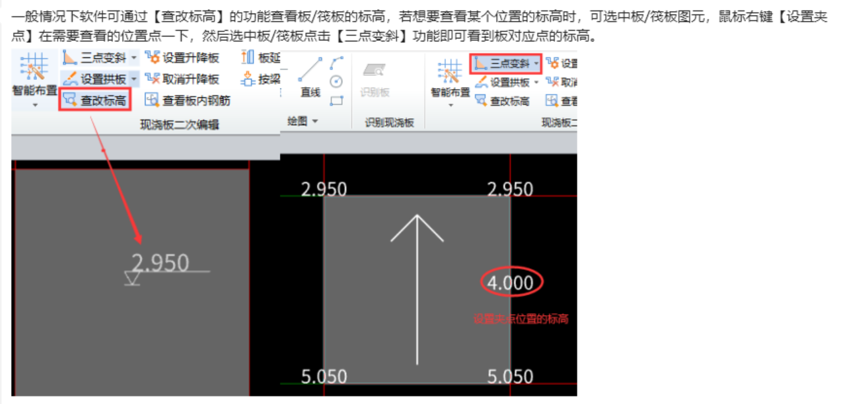Open 三点变斜 dropdown arrow in right ribbon image

(536, 64)
